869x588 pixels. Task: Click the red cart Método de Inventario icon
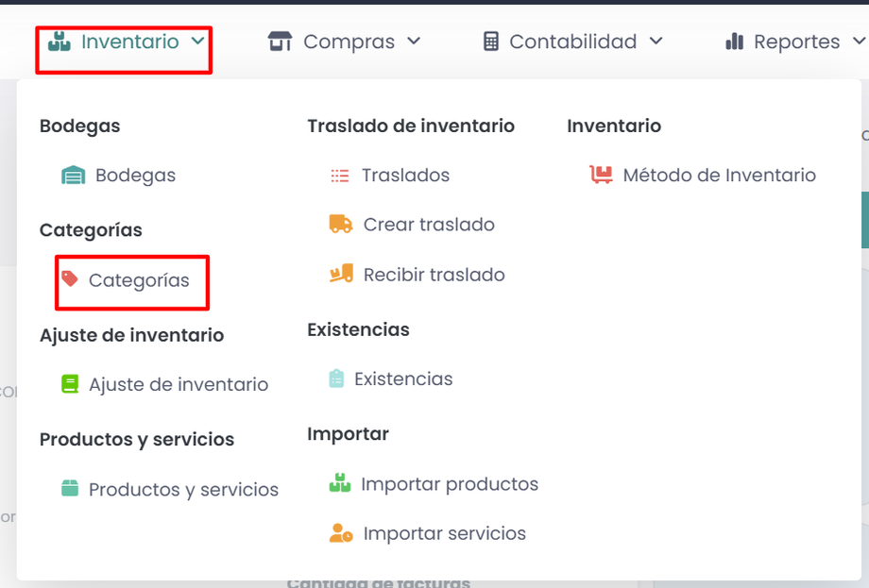(601, 176)
